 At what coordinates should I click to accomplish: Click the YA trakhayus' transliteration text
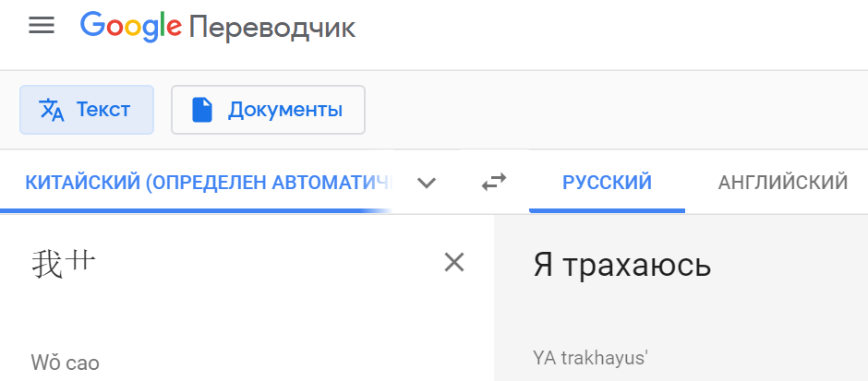pyautogui.click(x=590, y=358)
